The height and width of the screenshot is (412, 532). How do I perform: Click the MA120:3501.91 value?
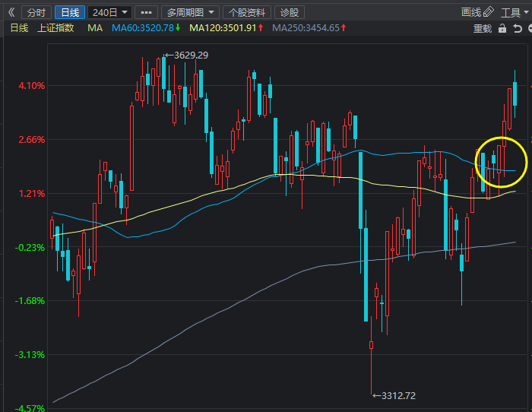pos(226,28)
